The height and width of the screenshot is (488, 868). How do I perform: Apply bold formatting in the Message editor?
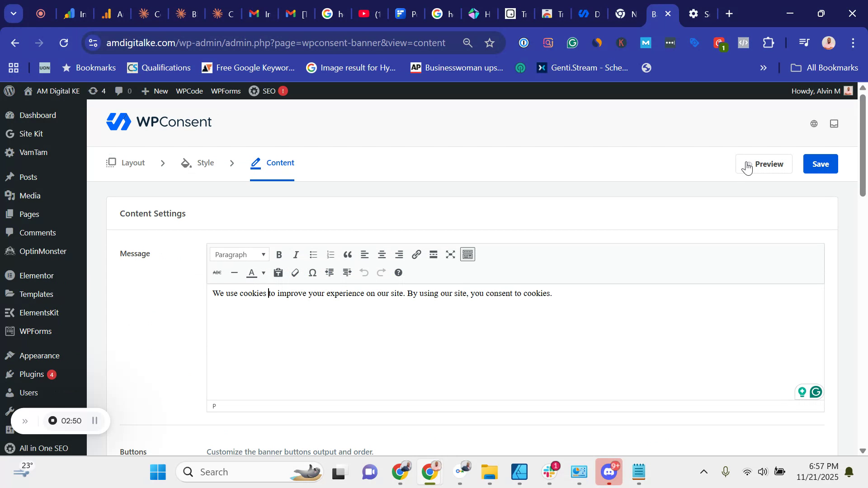click(278, 254)
